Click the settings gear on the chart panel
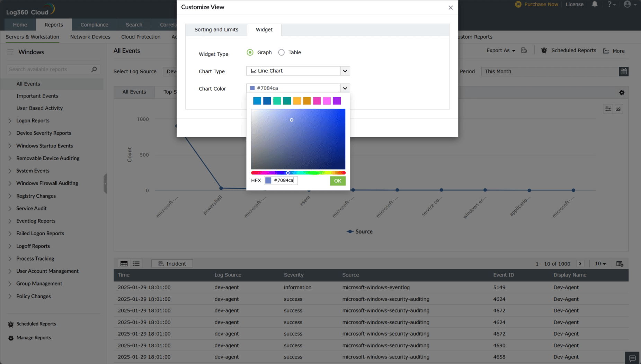The image size is (641, 364). point(622,92)
